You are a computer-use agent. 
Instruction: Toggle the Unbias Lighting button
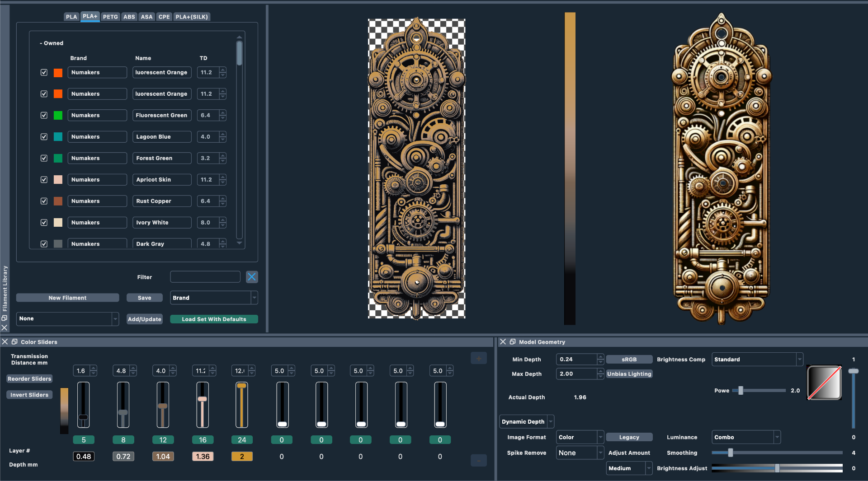pyautogui.click(x=629, y=374)
